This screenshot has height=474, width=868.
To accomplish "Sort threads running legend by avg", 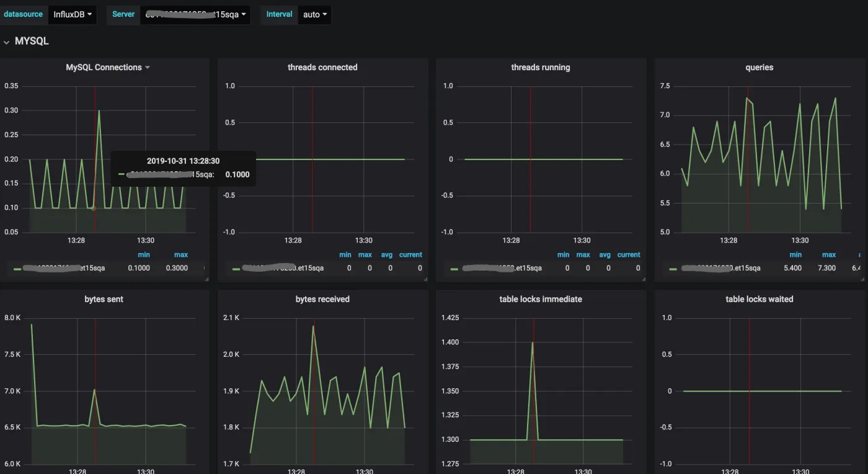I will (x=604, y=254).
